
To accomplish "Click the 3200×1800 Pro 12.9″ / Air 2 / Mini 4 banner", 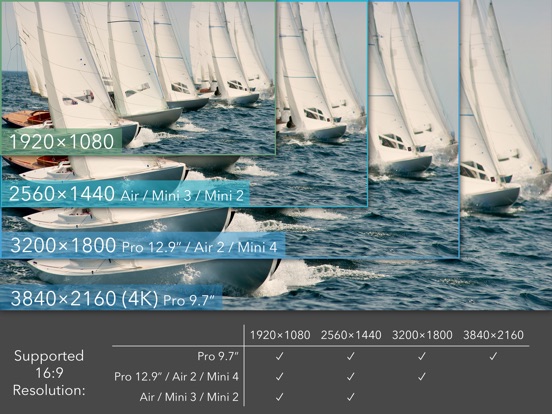I will coord(143,245).
